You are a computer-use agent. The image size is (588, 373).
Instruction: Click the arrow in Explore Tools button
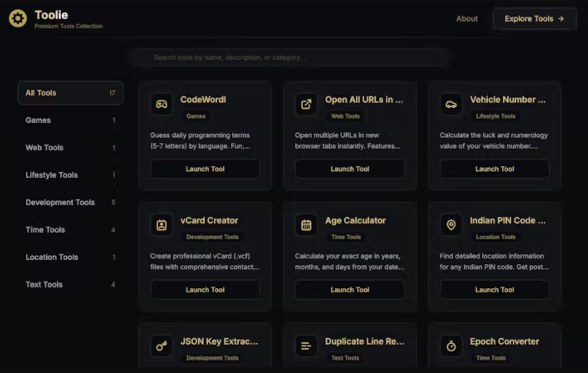click(561, 19)
